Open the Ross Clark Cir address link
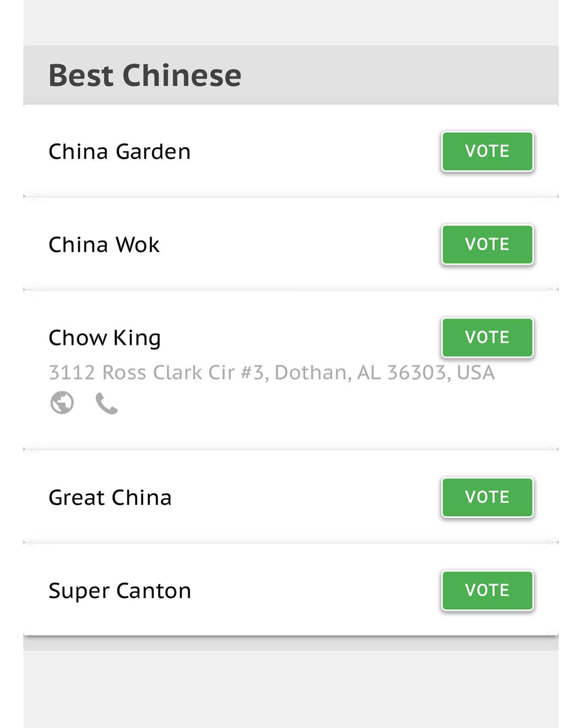This screenshot has width=582, height=728. [x=272, y=372]
